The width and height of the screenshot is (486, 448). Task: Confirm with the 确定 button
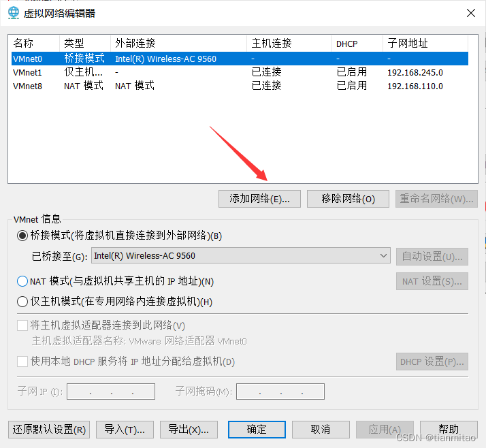[257, 430]
